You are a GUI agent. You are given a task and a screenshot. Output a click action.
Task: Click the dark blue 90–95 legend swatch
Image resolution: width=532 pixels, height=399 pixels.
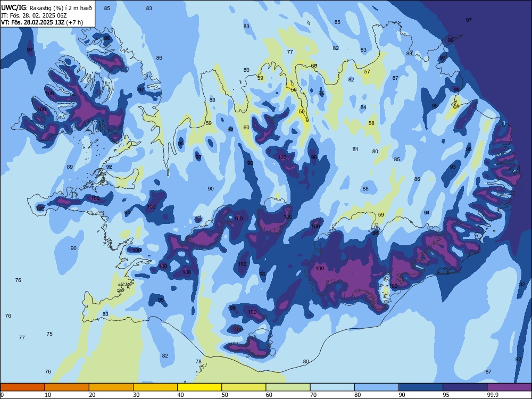421,387
